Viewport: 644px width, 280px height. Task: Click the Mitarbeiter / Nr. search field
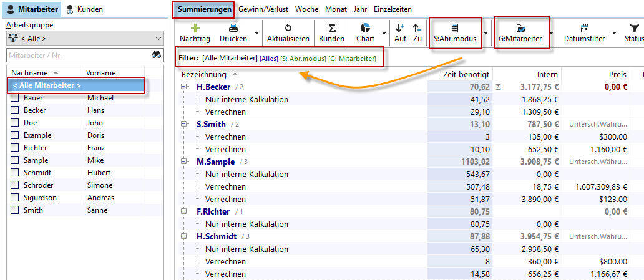(x=76, y=56)
